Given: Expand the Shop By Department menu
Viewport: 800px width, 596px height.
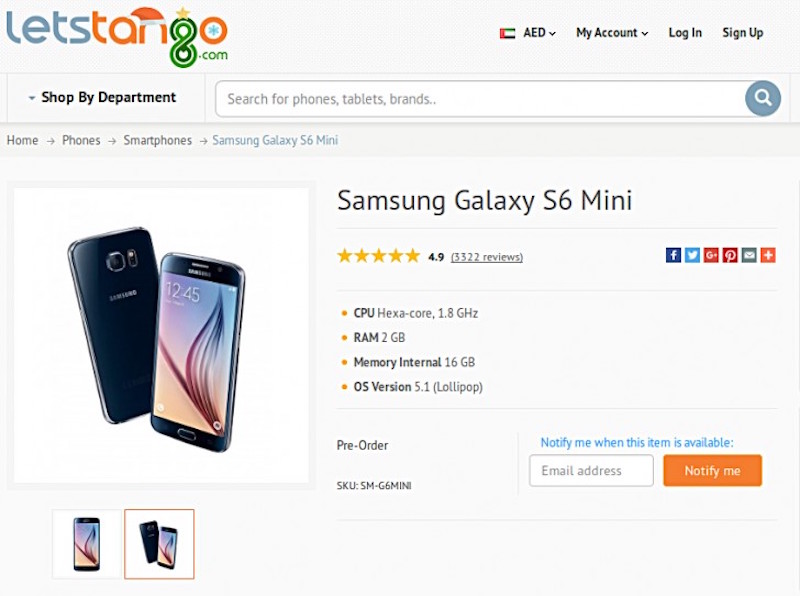Looking at the screenshot, I should [x=108, y=97].
